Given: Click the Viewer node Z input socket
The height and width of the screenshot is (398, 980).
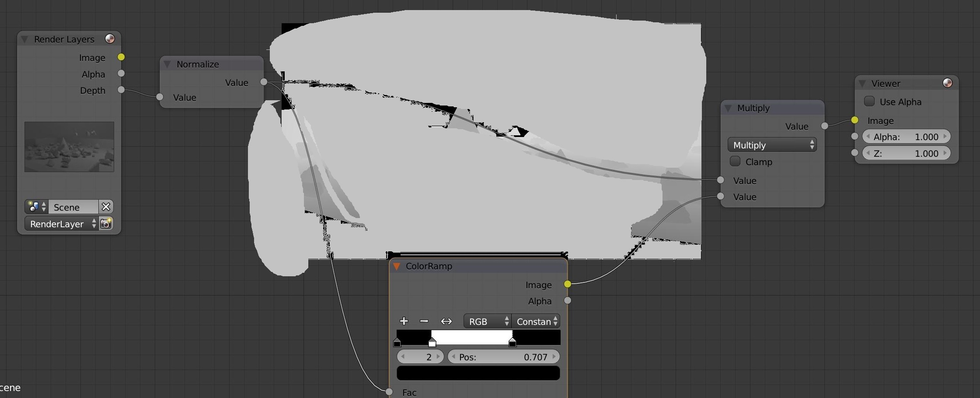Looking at the screenshot, I should [x=855, y=153].
